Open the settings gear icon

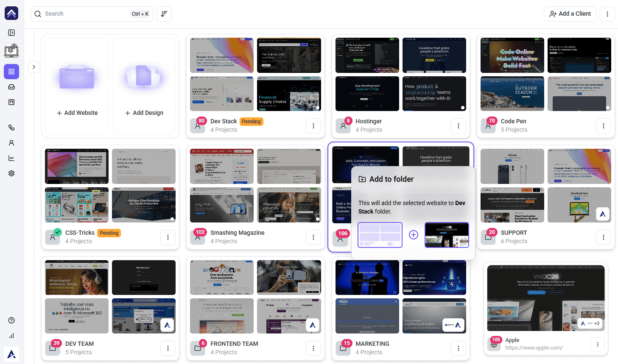(x=11, y=173)
